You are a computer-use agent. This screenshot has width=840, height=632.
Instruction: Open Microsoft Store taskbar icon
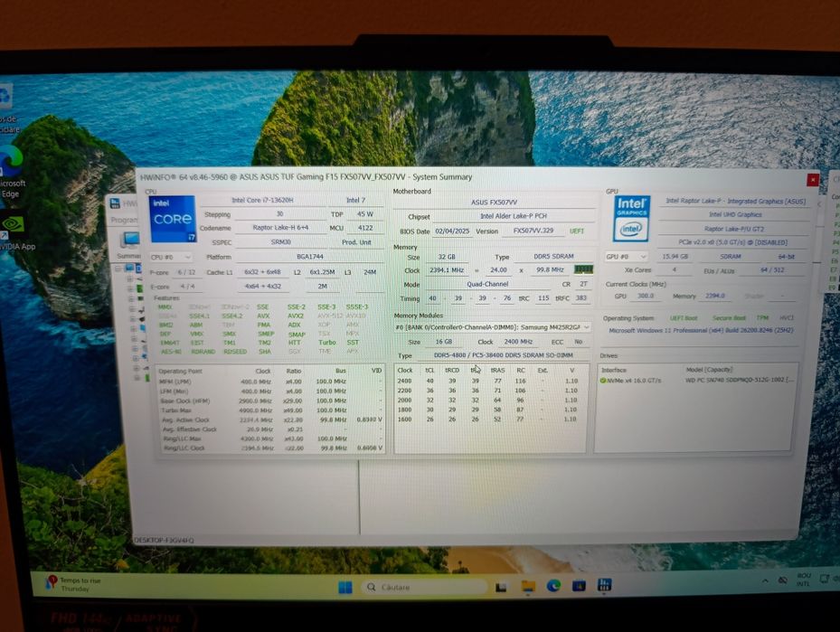[x=579, y=585]
